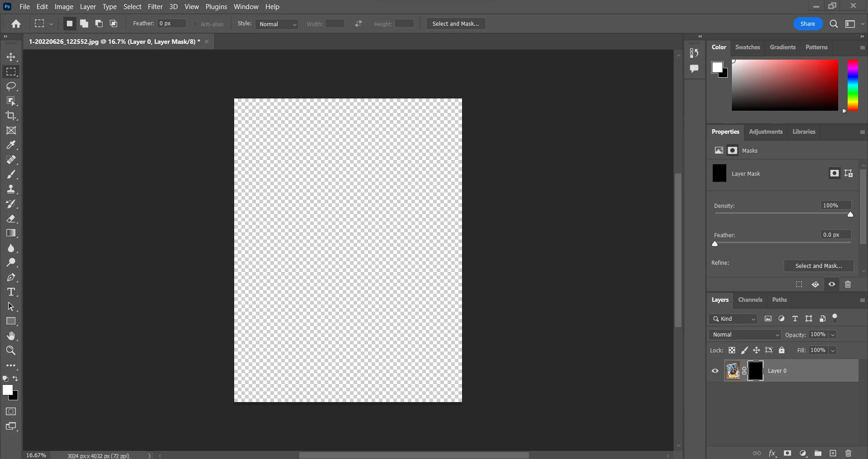Image resolution: width=868 pixels, height=459 pixels.
Task: Select the Lasso tool
Action: point(11,86)
